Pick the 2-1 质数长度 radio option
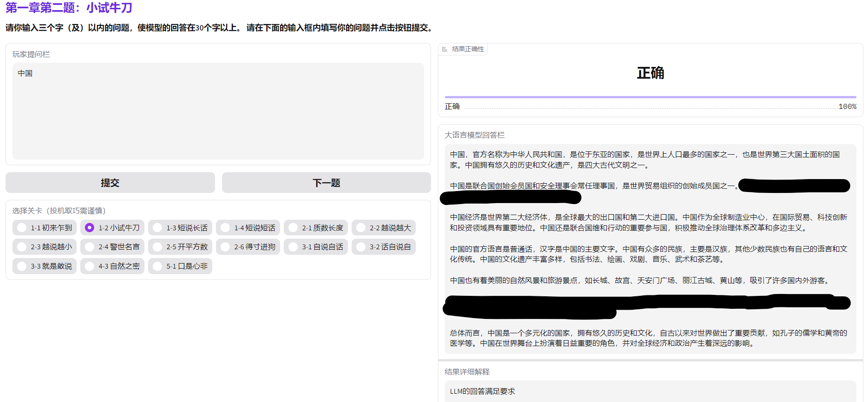The width and height of the screenshot is (868, 402). click(x=316, y=228)
